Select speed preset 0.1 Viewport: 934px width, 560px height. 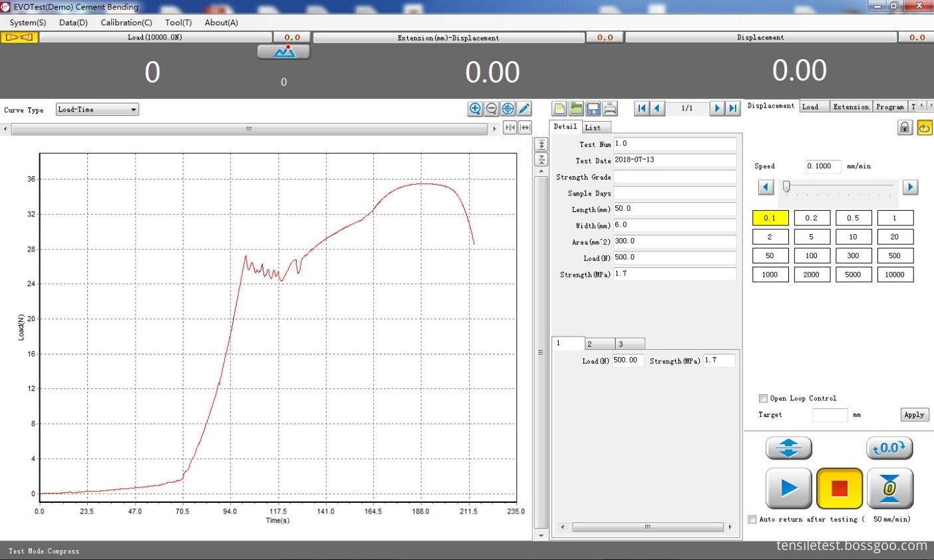point(770,218)
